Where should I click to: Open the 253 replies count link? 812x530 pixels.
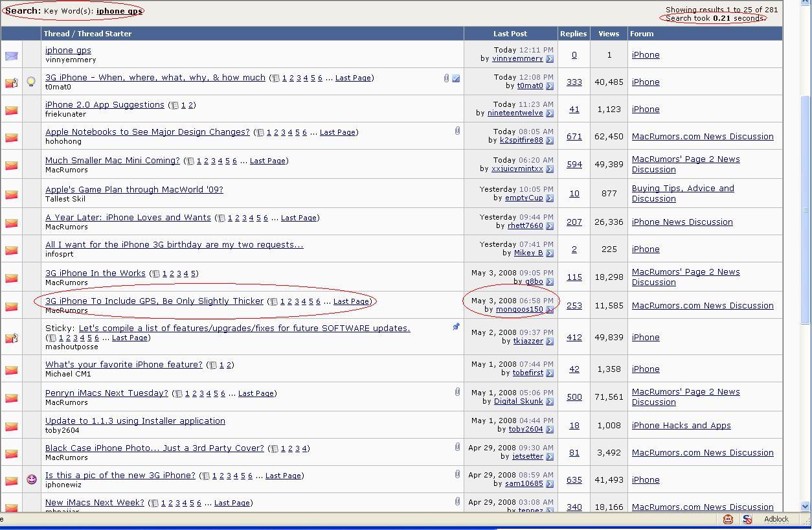(x=574, y=306)
